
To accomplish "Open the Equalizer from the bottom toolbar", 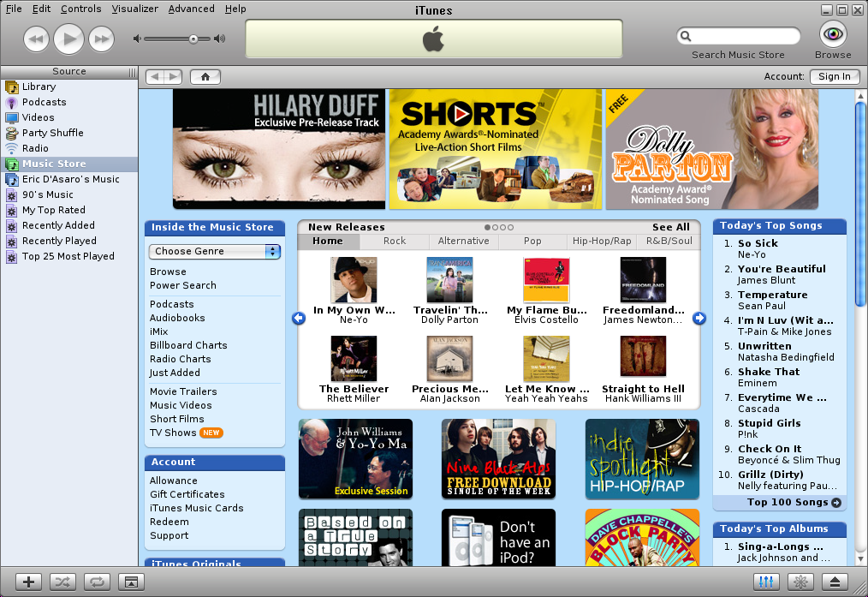I will [765, 582].
